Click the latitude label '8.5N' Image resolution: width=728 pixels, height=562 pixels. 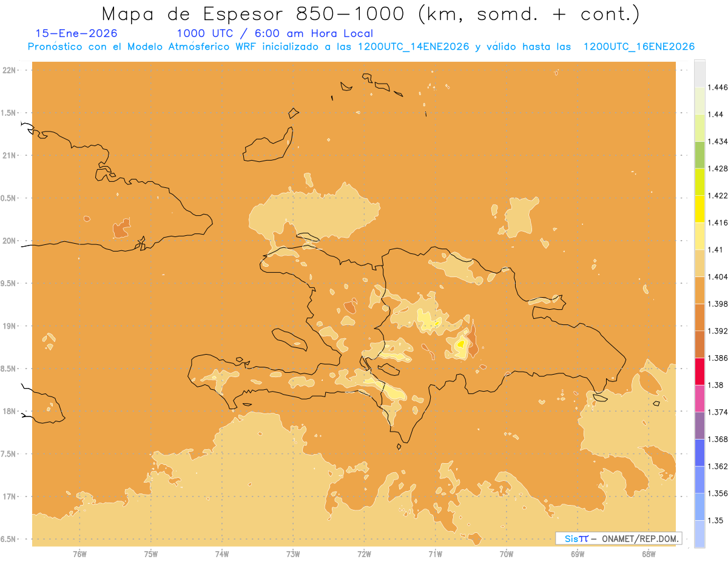pos(8,369)
